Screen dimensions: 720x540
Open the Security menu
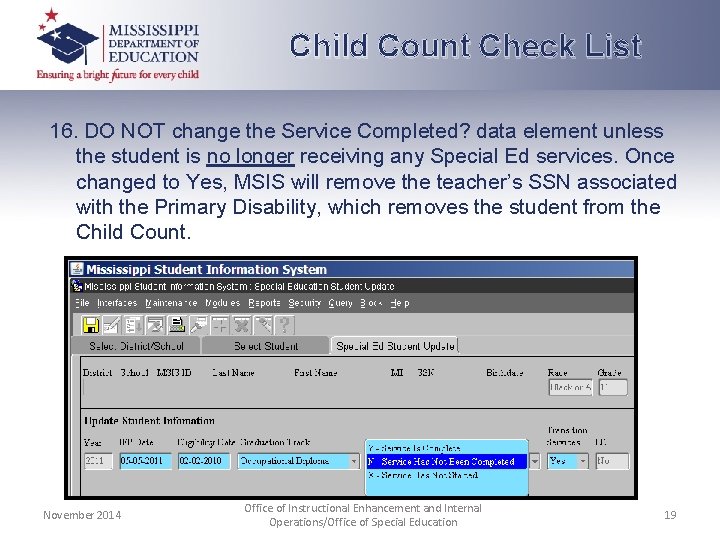pyautogui.click(x=304, y=303)
